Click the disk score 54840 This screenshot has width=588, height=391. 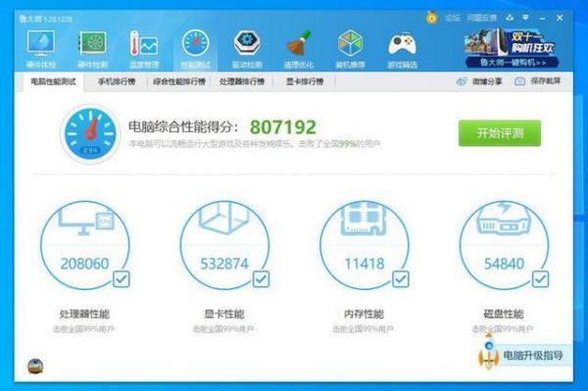click(x=504, y=264)
